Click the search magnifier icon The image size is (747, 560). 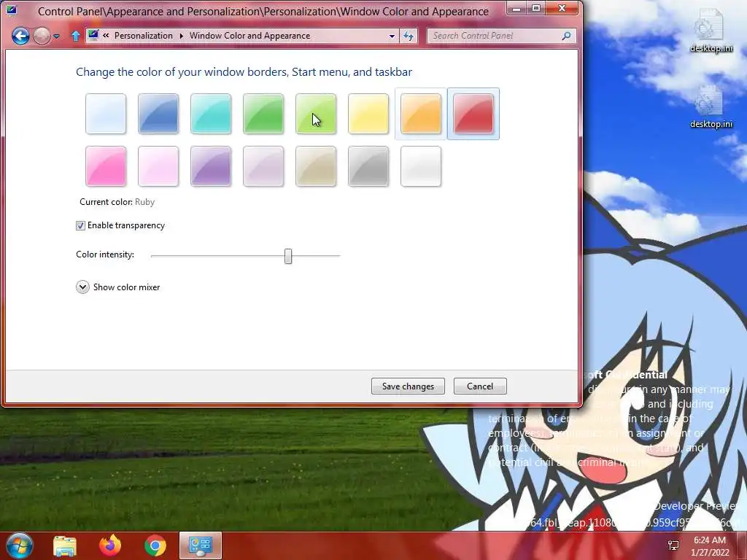(566, 36)
